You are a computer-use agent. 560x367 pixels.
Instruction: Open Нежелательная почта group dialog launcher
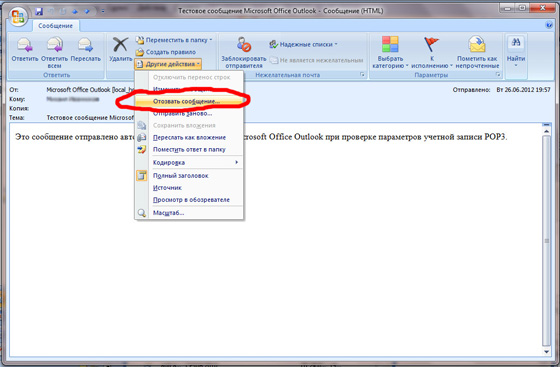coord(362,75)
